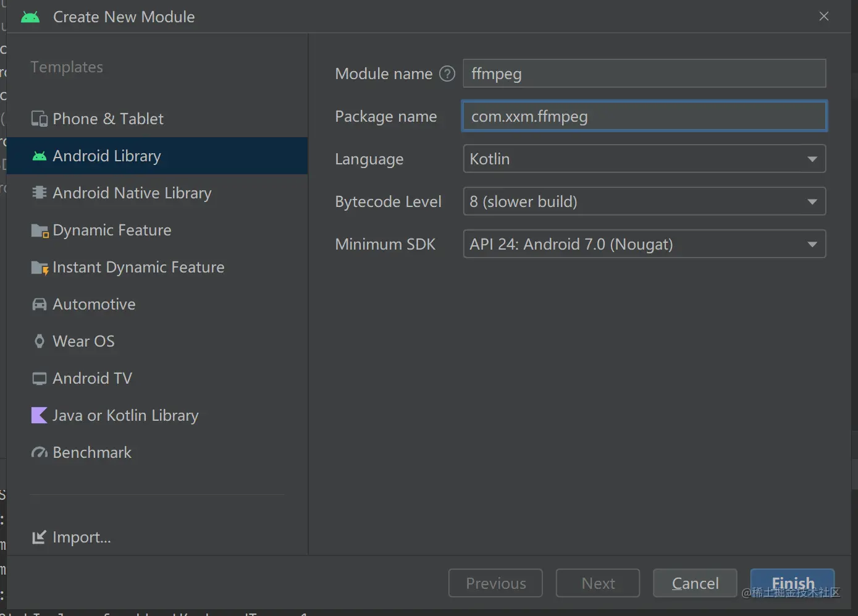The width and height of the screenshot is (858, 616).
Task: Click the Android logo in title bar
Action: click(x=30, y=17)
